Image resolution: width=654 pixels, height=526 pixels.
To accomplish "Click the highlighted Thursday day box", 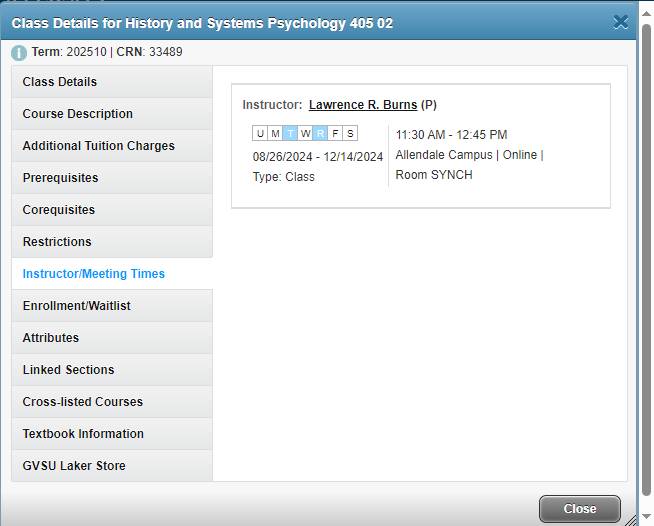I will tap(320, 134).
